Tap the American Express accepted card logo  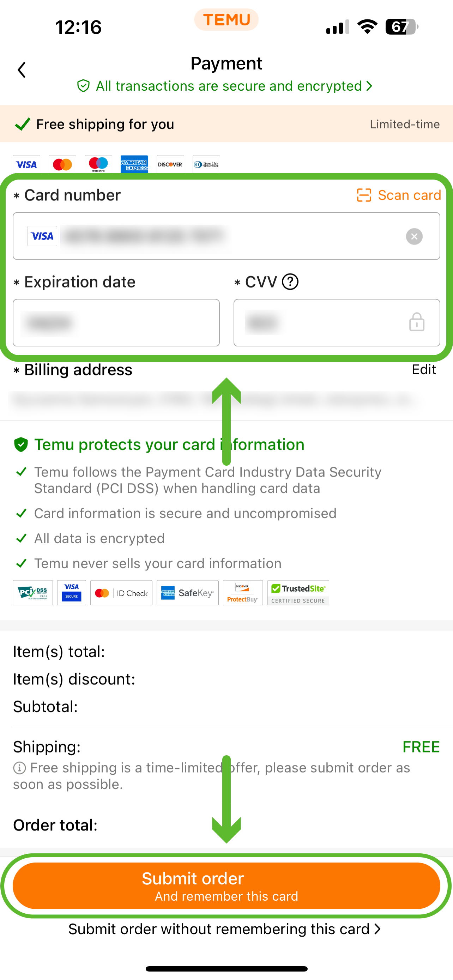click(x=134, y=164)
